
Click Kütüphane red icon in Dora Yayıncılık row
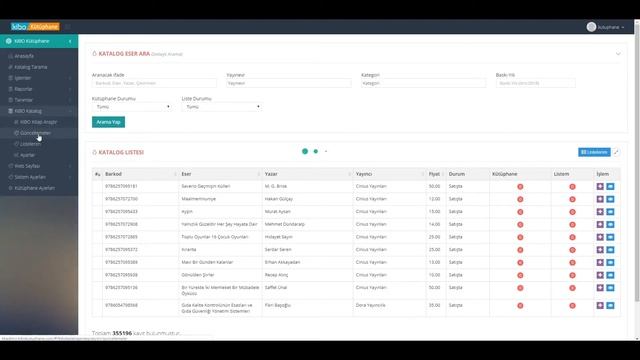tap(520, 305)
